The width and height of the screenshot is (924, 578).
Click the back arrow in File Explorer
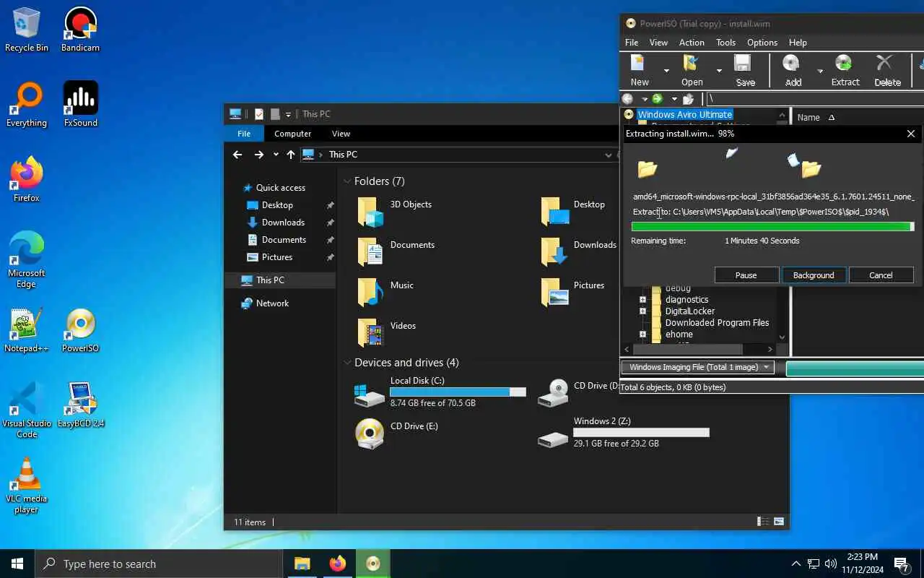click(x=237, y=155)
